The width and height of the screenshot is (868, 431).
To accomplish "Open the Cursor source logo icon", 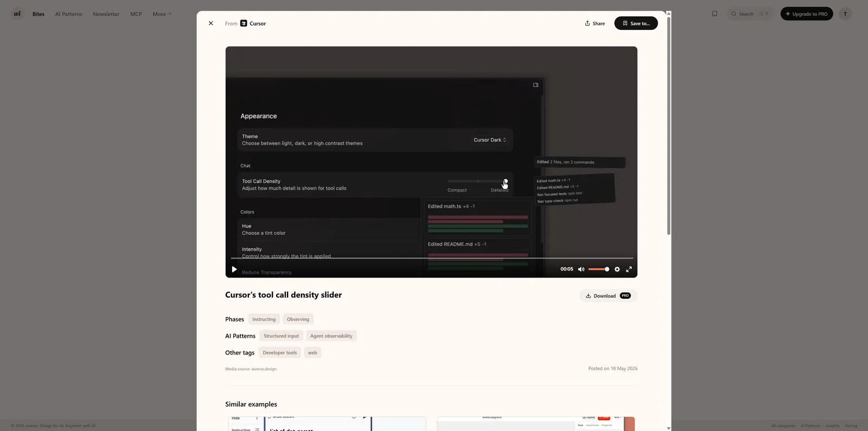I will (x=244, y=23).
